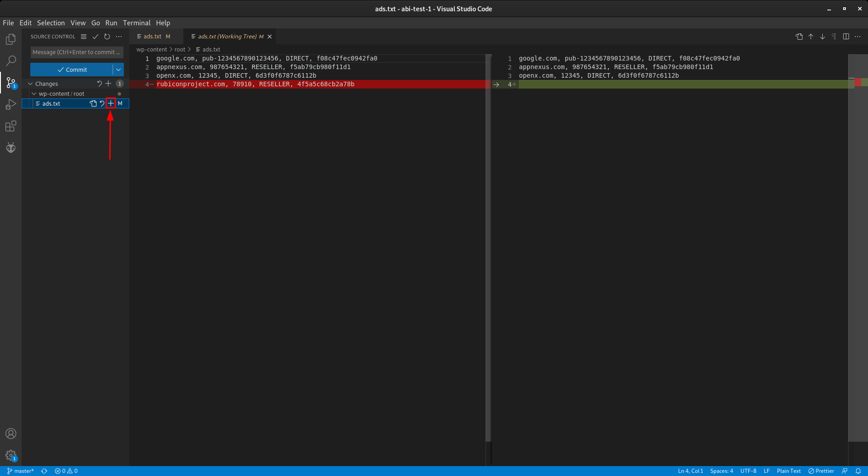868x476 pixels.
Task: Toggle view as list in Source Control header
Action: click(x=84, y=37)
